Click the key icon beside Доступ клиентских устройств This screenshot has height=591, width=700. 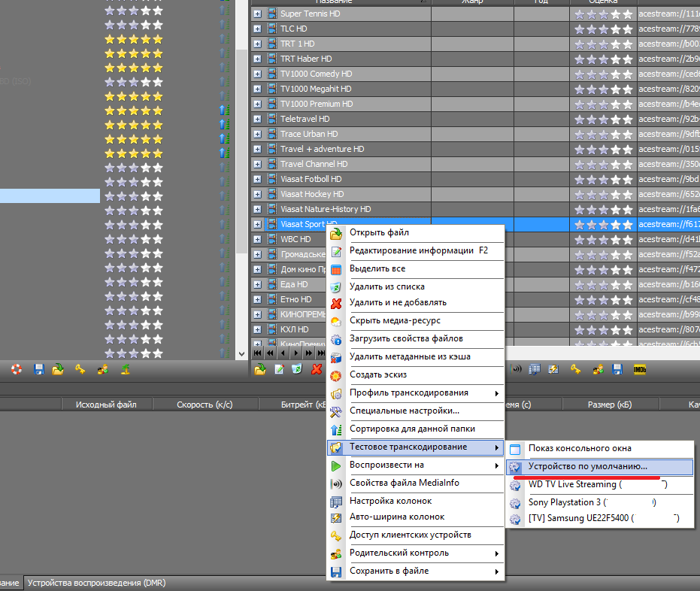pos(337,535)
